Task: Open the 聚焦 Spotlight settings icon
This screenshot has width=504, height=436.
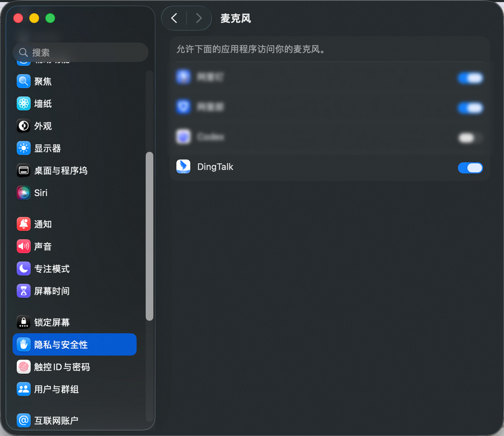Action: click(x=24, y=81)
